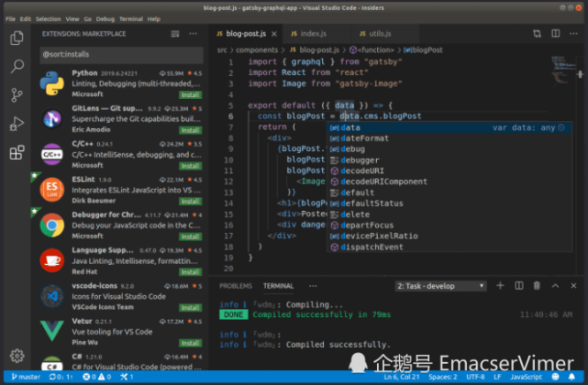Open Extensions panel more actions menu
The height and width of the screenshot is (385, 588).
pos(194,34)
